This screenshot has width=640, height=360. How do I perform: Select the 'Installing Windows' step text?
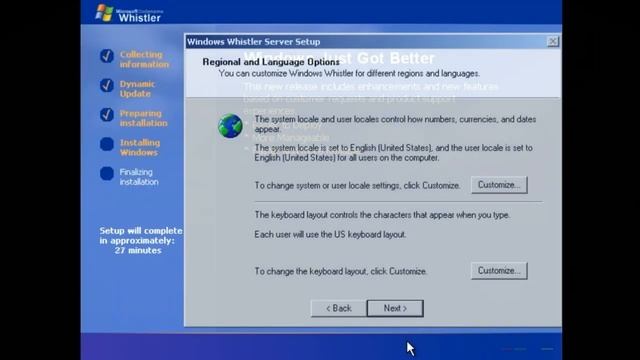pos(140,148)
